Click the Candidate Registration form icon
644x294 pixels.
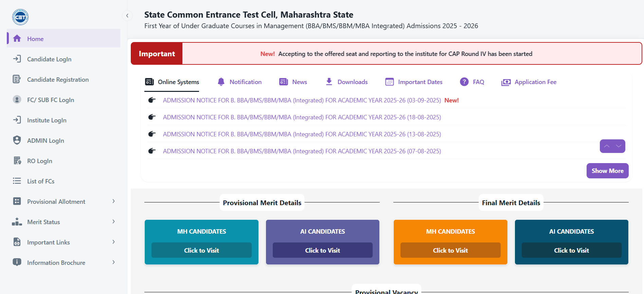(x=17, y=79)
